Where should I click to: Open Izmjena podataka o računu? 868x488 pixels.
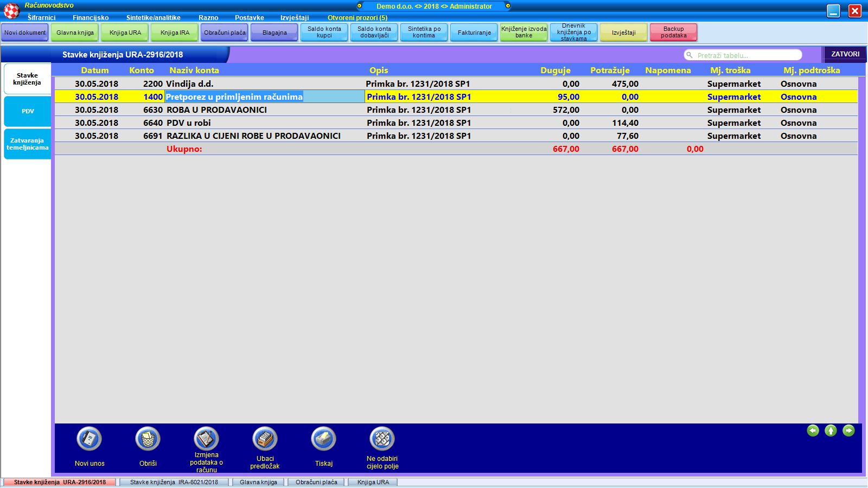tap(206, 439)
